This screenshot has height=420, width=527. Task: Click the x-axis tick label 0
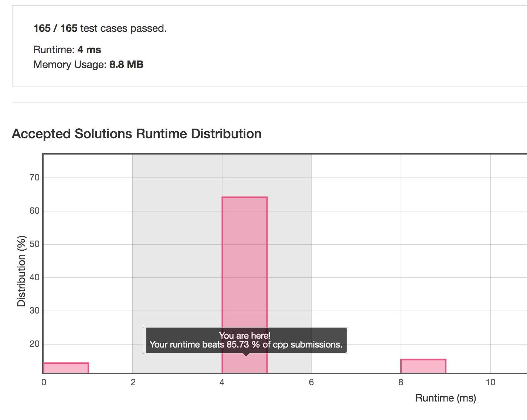[44, 382]
